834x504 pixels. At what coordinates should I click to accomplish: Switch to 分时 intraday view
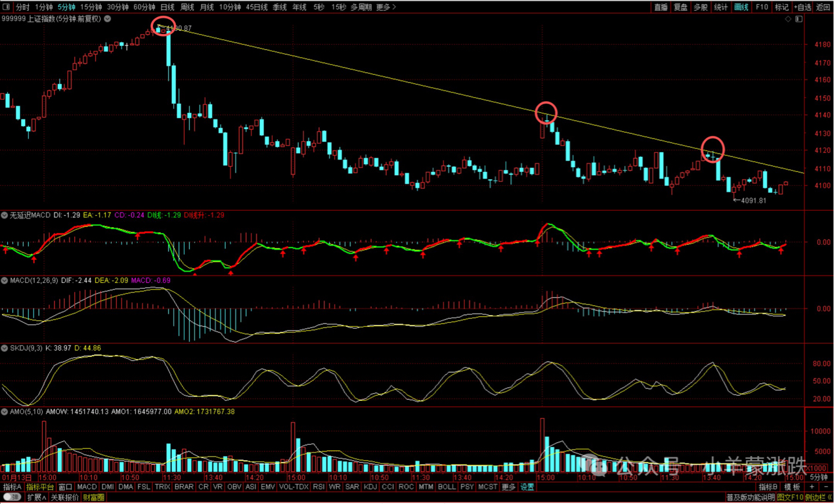coord(22,7)
